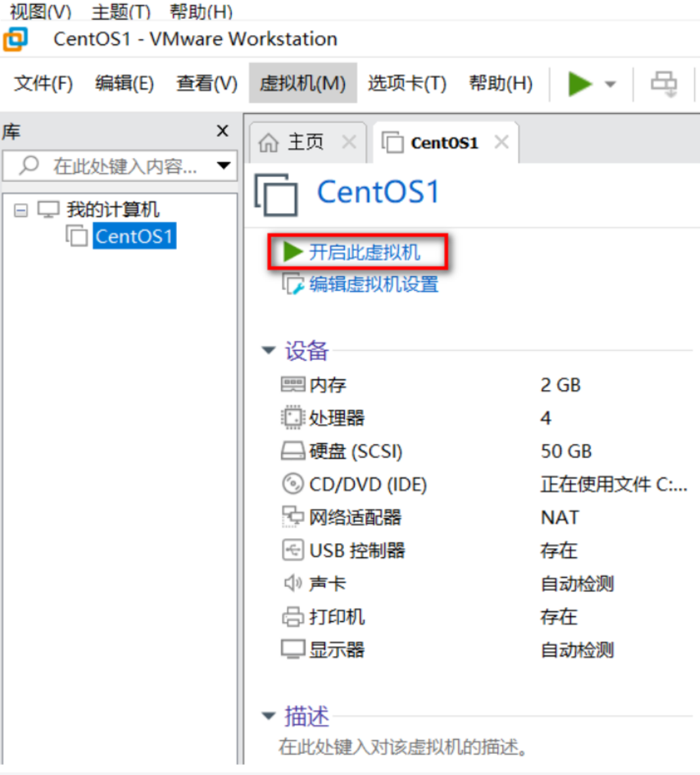Select CentOS1 in the library tree
Screen dimensions: 700x775
[134, 236]
